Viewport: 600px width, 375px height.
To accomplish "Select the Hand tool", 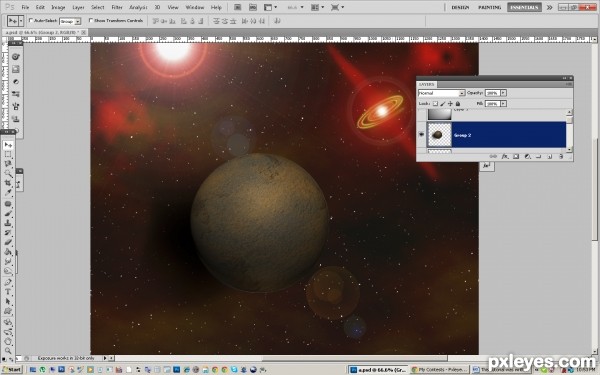I will (x=8, y=341).
